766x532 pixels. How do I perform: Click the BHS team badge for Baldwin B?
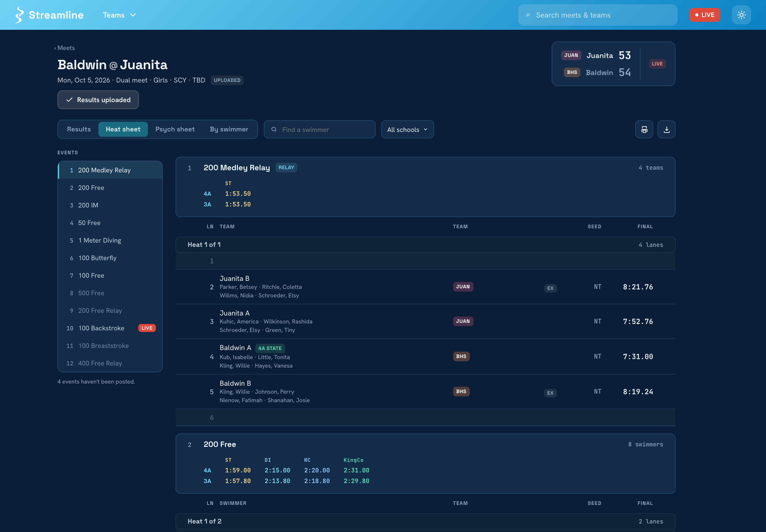coord(461,391)
